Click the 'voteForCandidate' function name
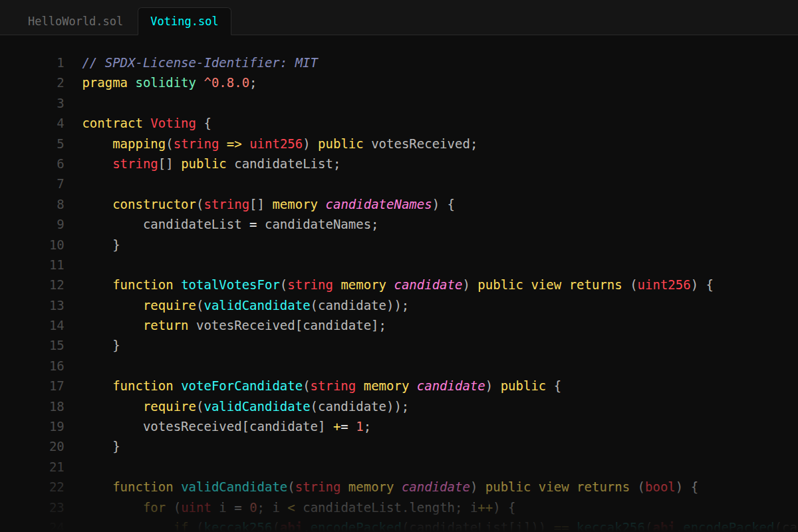 242,386
